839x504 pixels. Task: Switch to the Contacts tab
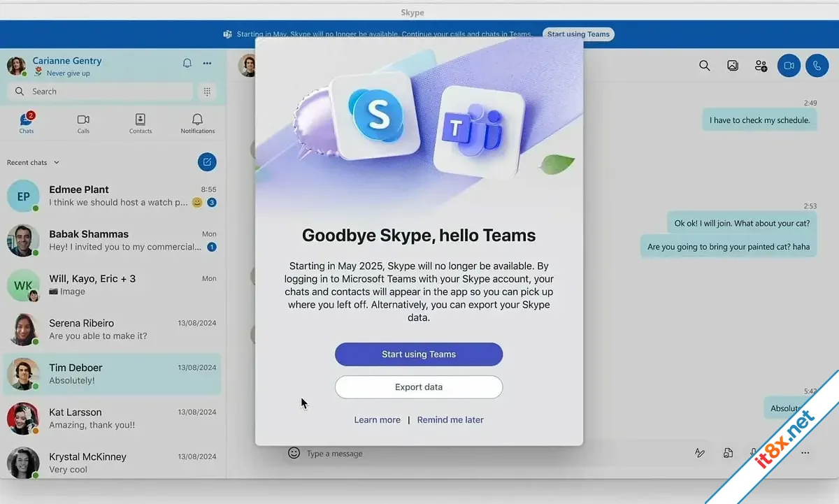pyautogui.click(x=141, y=123)
